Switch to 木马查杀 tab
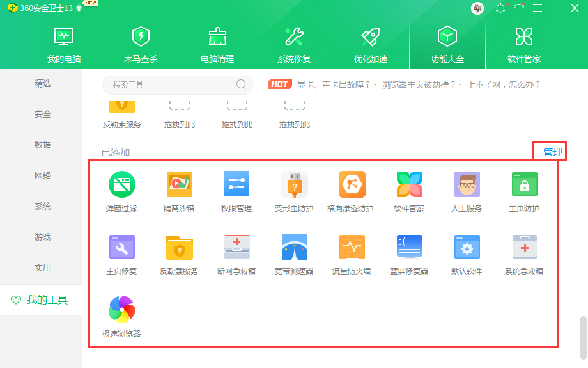 point(141,44)
